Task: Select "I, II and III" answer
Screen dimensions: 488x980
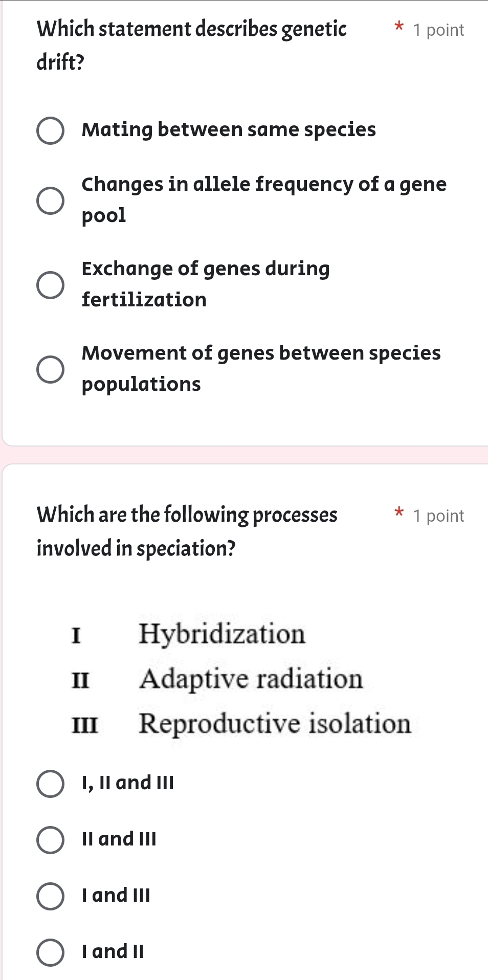Action: pos(50,783)
